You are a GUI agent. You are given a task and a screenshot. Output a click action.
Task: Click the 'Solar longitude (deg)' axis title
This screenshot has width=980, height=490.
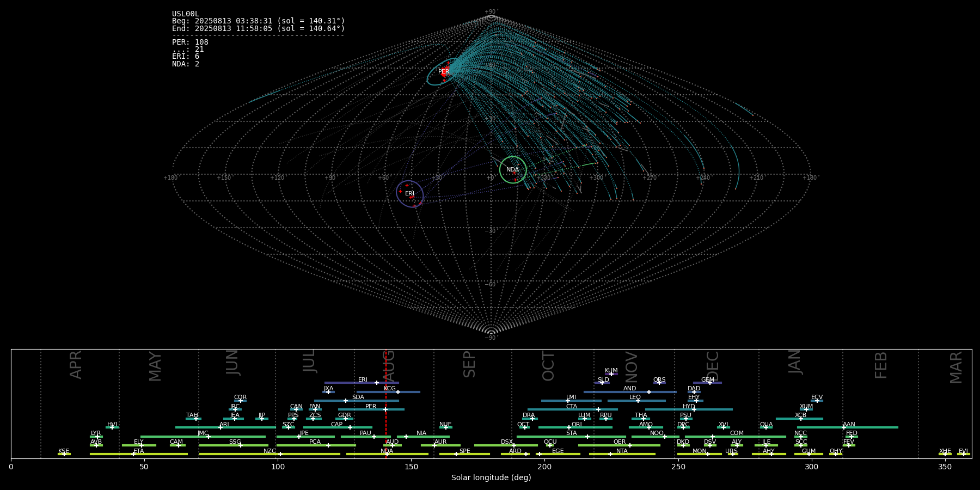[x=491, y=477]
